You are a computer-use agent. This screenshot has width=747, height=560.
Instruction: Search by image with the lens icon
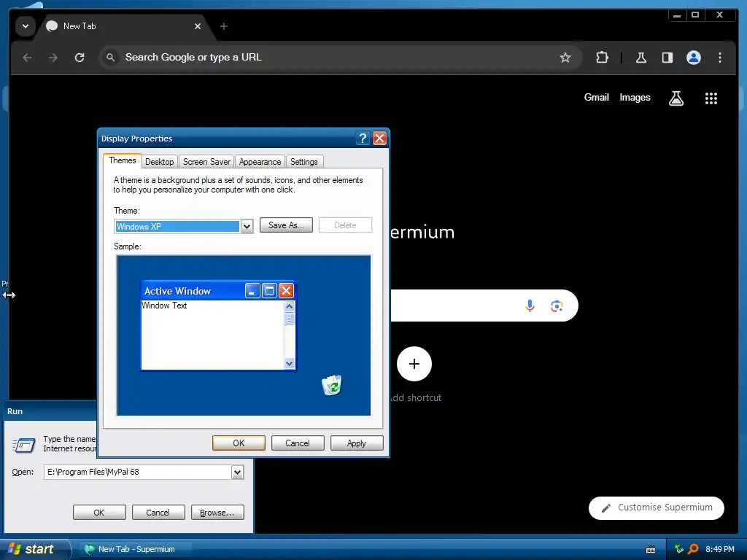(x=557, y=306)
